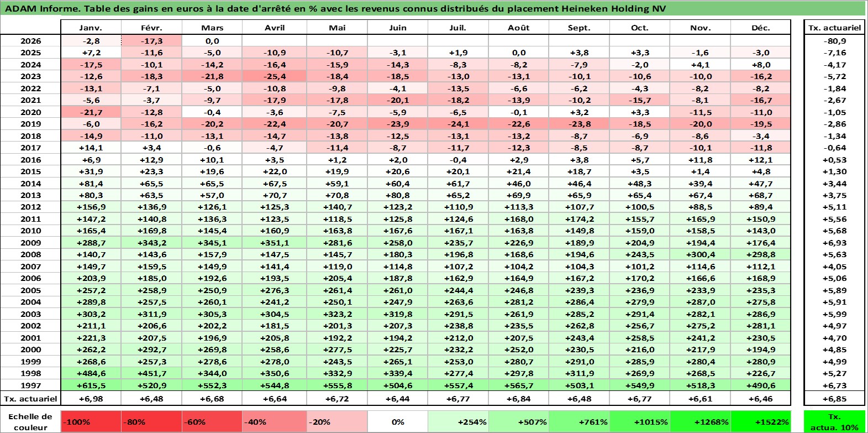Click the +292,7 cell in Févr. 2000
868x433 pixels.
tap(151, 349)
